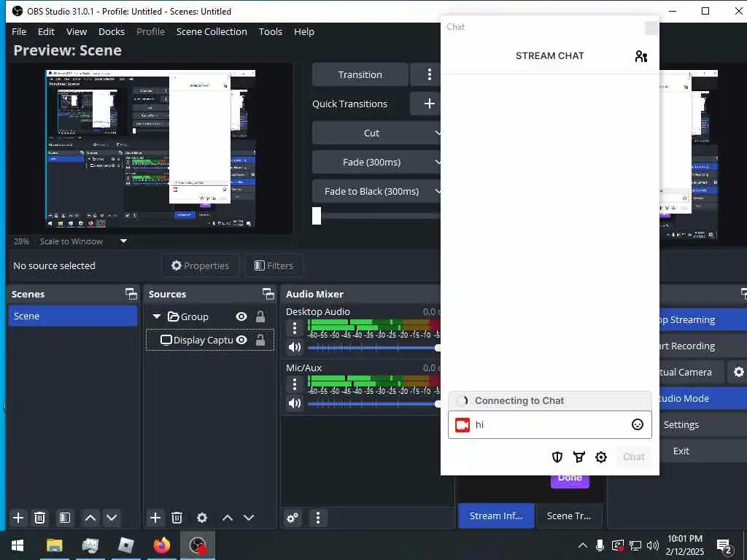Open the Tools menu
Image resolution: width=747 pixels, height=560 pixels.
(x=270, y=31)
